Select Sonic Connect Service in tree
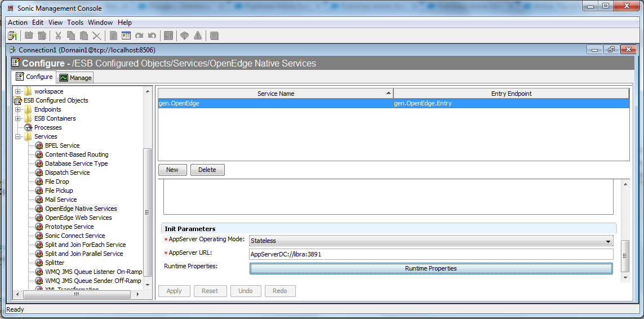Screen dimensions: 644x319 point(75,236)
